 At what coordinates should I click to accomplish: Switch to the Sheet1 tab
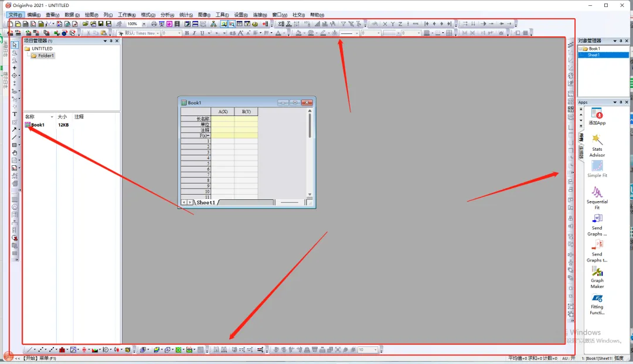click(205, 202)
